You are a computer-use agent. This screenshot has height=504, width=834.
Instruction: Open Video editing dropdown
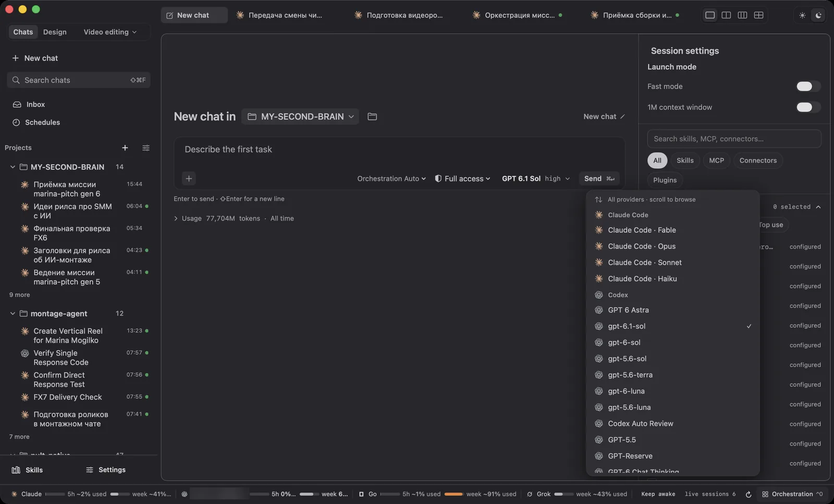[x=110, y=32]
